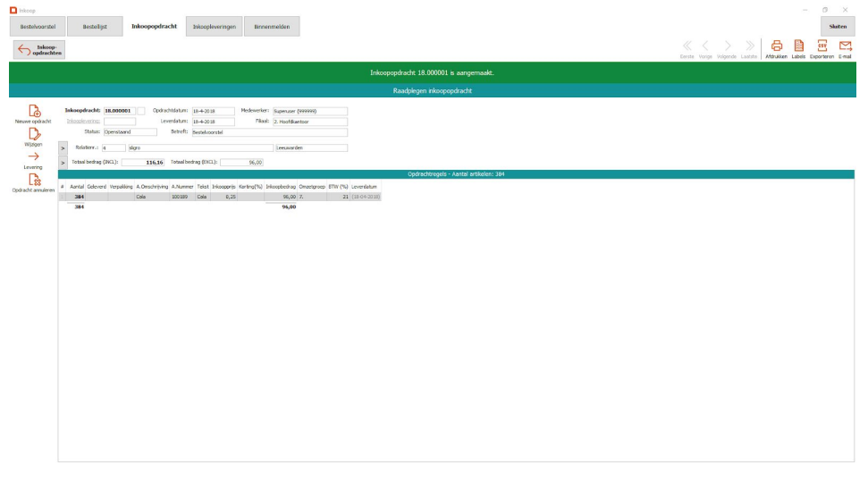This screenshot has height=480, width=868.
Task: Expand the Totaal bedrag row arrow
Action: click(x=63, y=163)
